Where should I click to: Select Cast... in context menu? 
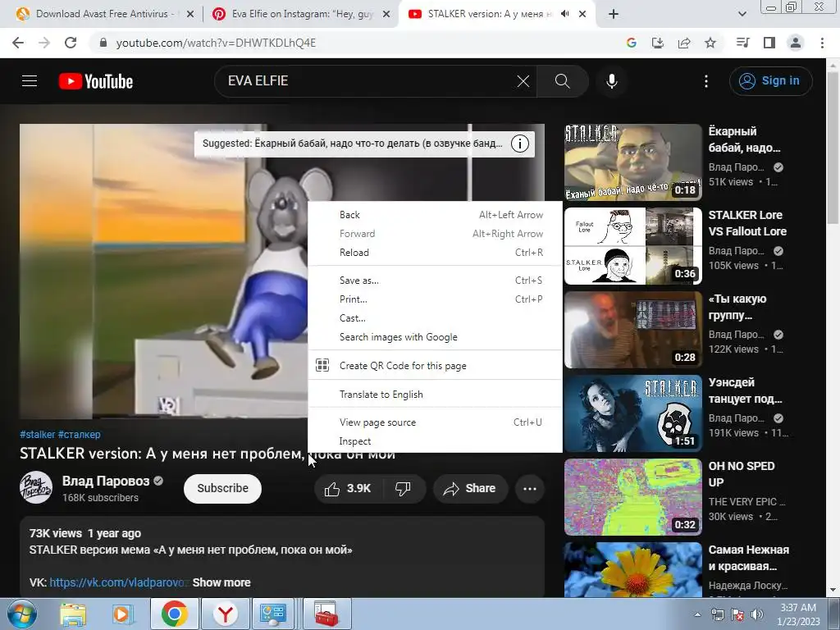[x=435, y=317]
